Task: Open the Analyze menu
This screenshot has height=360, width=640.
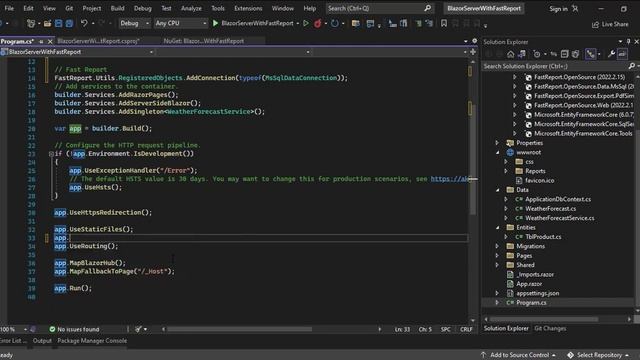Action: click(x=191, y=8)
